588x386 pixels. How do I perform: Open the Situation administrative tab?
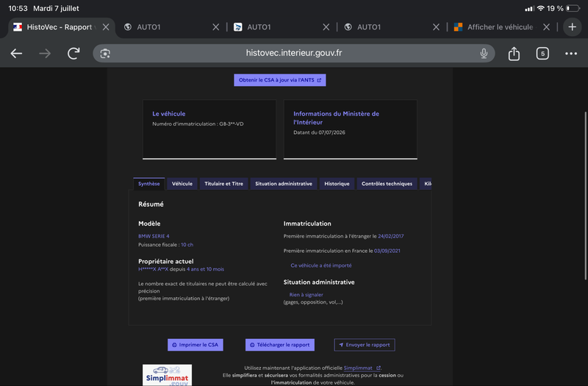tap(284, 184)
